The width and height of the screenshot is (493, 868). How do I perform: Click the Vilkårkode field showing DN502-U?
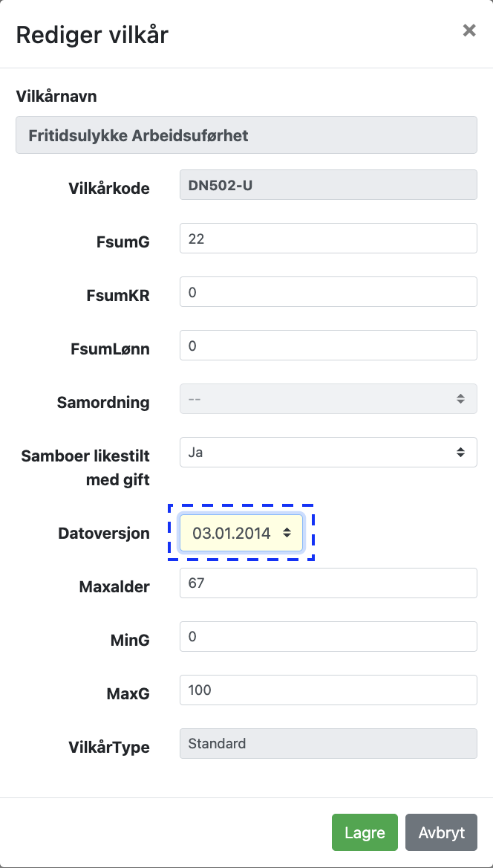pos(327,185)
